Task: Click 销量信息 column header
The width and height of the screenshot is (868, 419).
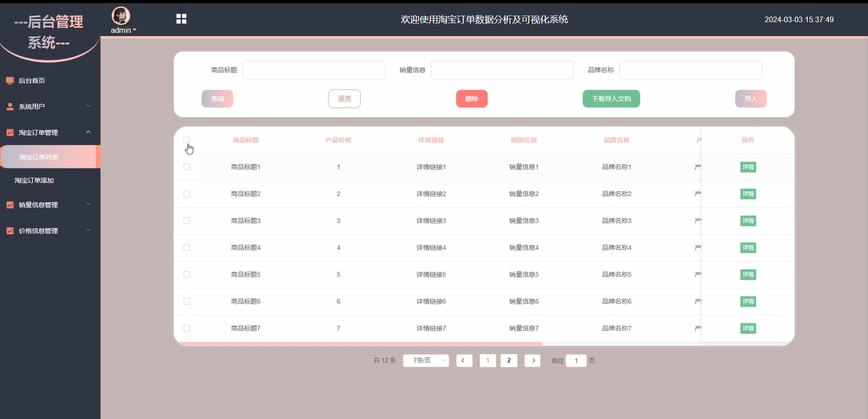Action: (524, 140)
